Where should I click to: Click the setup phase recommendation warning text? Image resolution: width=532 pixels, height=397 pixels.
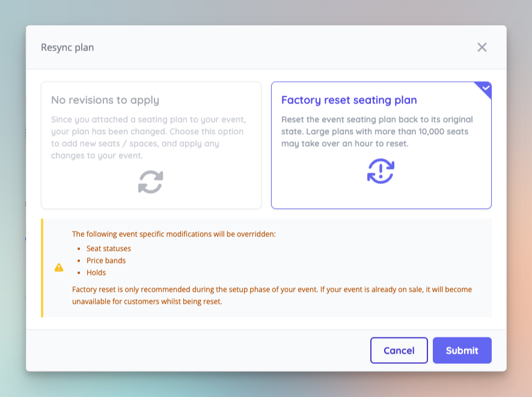coord(272,295)
